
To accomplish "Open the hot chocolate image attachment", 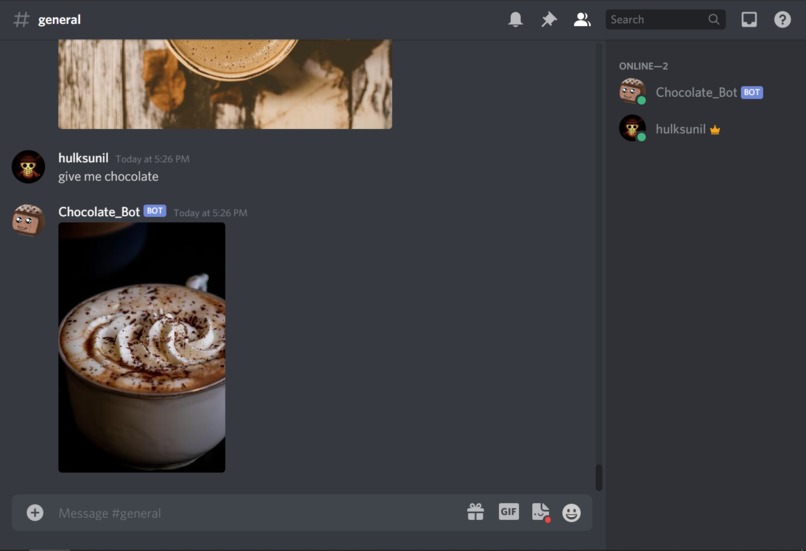I will pyautogui.click(x=142, y=347).
